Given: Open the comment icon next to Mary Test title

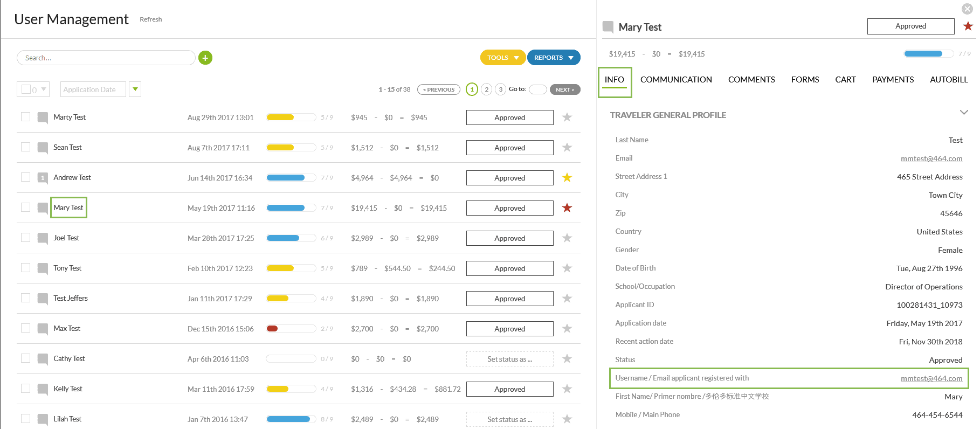Looking at the screenshot, I should 608,27.
